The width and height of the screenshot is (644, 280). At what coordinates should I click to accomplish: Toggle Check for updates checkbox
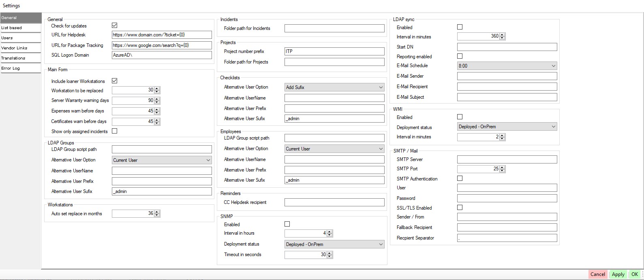[115, 25]
